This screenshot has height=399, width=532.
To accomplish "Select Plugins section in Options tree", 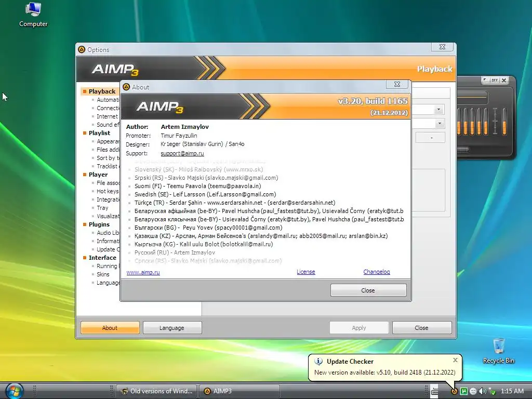I will click(x=99, y=224).
